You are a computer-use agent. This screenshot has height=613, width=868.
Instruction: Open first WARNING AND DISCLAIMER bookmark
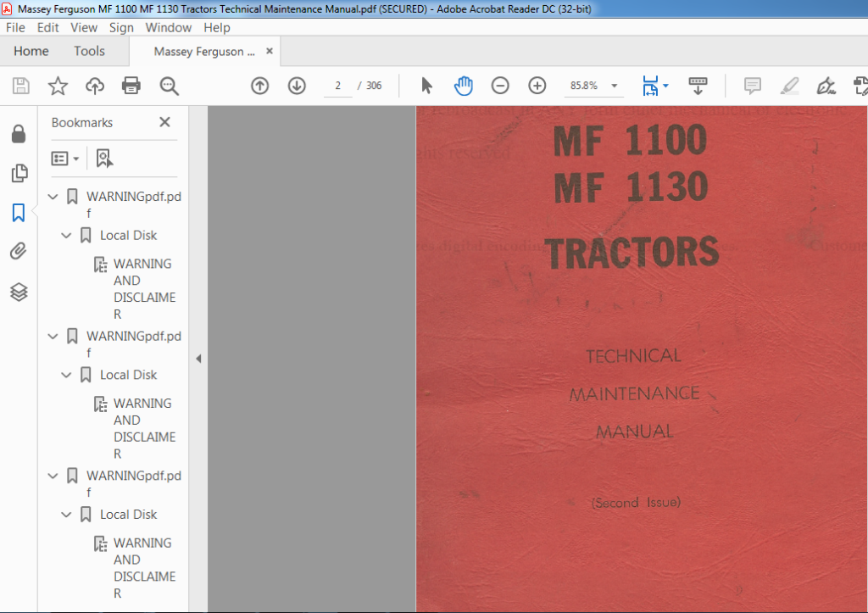[x=144, y=288]
